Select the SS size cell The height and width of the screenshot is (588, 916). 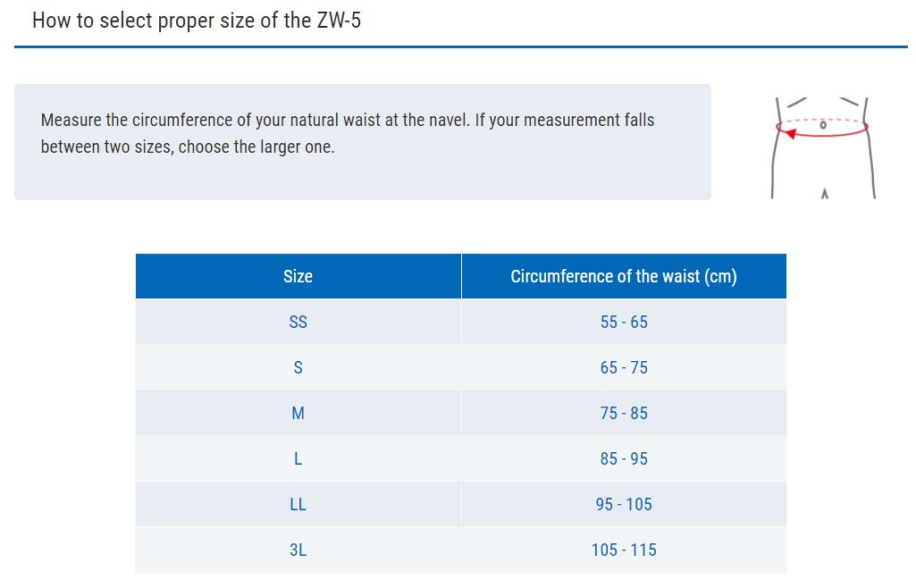pyautogui.click(x=298, y=322)
